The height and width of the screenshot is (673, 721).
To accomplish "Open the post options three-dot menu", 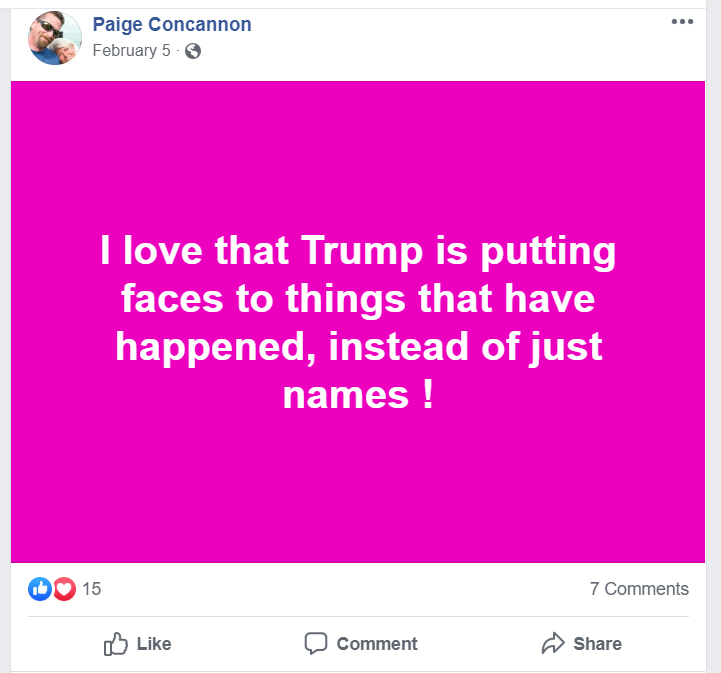I will (x=682, y=23).
